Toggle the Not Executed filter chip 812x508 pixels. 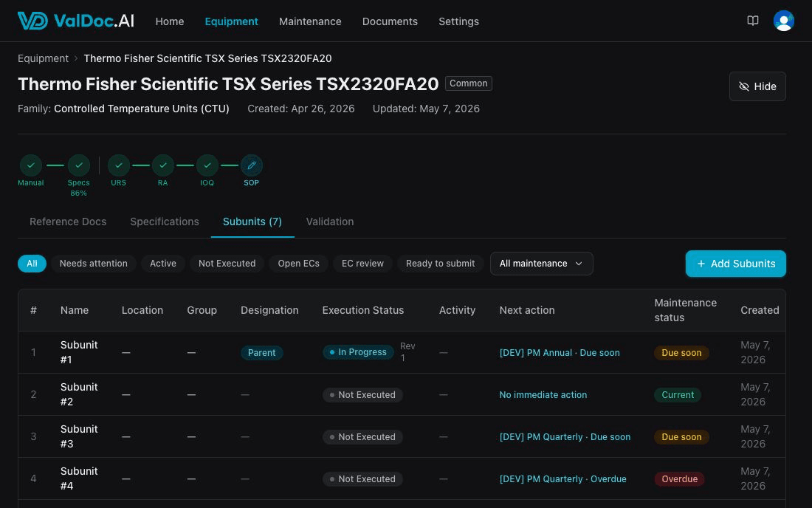click(x=227, y=263)
